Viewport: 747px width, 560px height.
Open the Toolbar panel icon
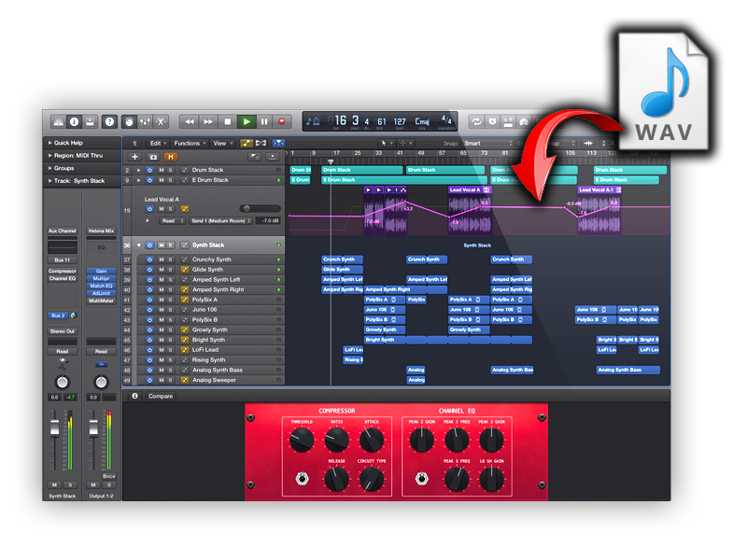pyautogui.click(x=90, y=122)
